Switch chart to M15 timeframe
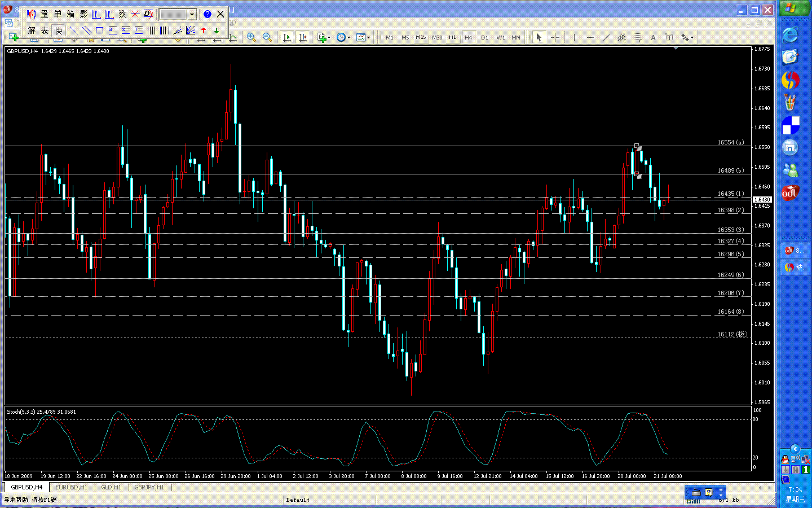The width and height of the screenshot is (812, 508). point(421,37)
